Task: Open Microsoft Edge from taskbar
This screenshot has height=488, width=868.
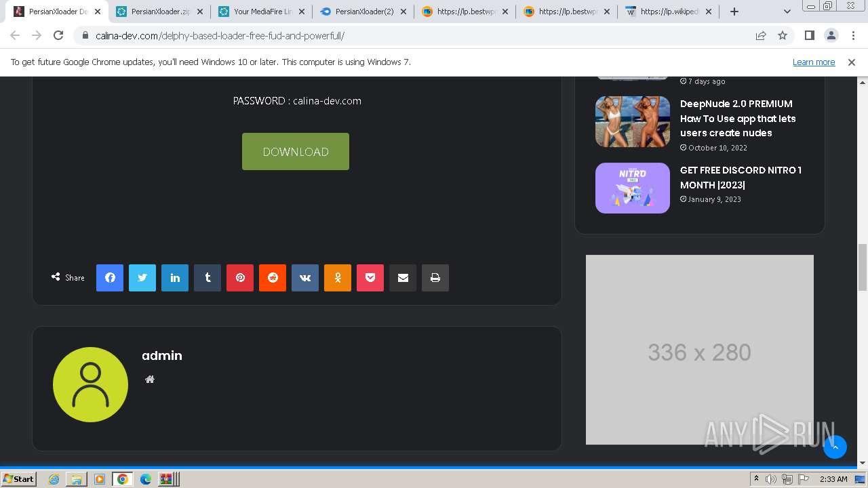Action: point(145,479)
